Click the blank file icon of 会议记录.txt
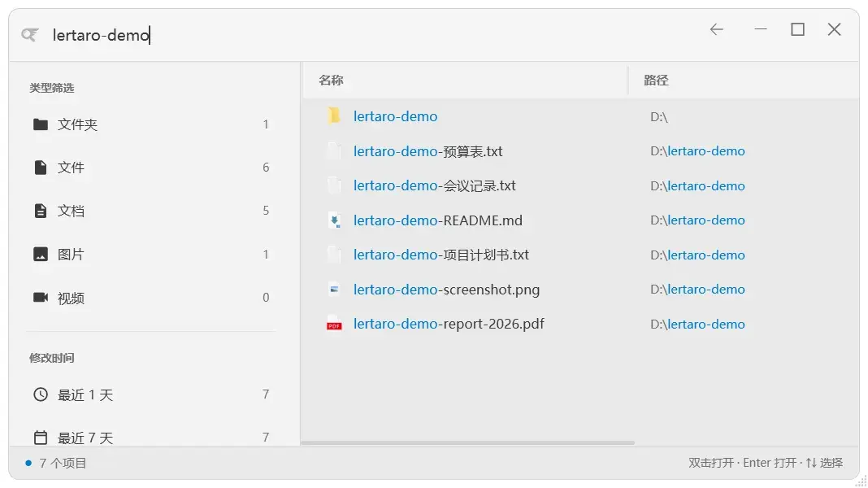868x488 pixels. (x=334, y=185)
